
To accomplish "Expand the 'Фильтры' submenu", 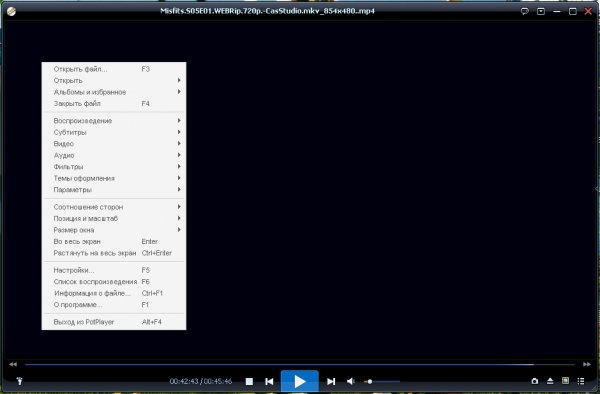I will pyautogui.click(x=114, y=167).
